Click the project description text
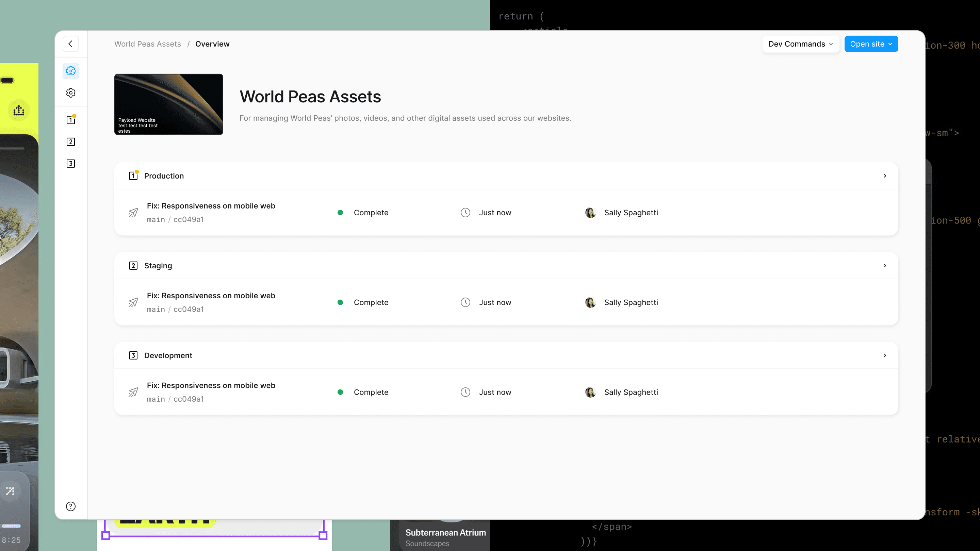 pos(405,118)
